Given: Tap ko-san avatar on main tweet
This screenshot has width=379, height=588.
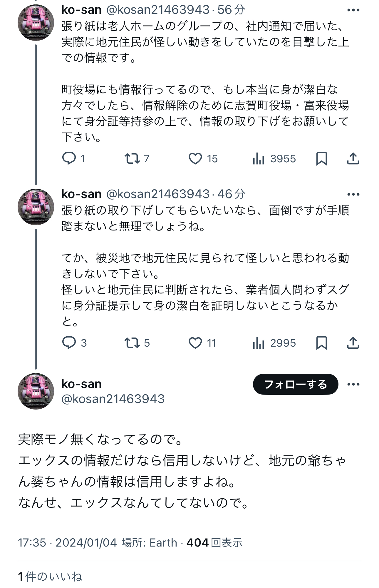Looking at the screenshot, I should [x=36, y=391].
